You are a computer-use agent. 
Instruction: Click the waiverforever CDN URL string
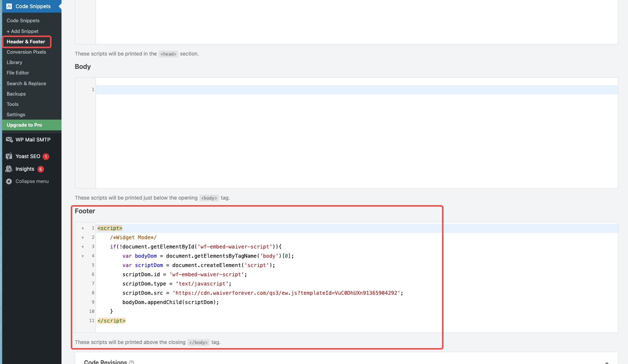click(x=286, y=293)
